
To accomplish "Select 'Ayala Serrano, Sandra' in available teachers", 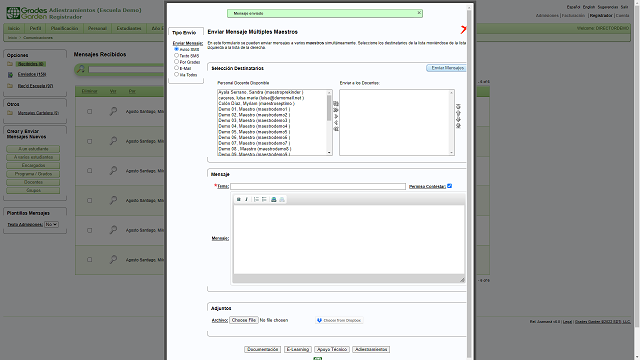I will (261, 92).
